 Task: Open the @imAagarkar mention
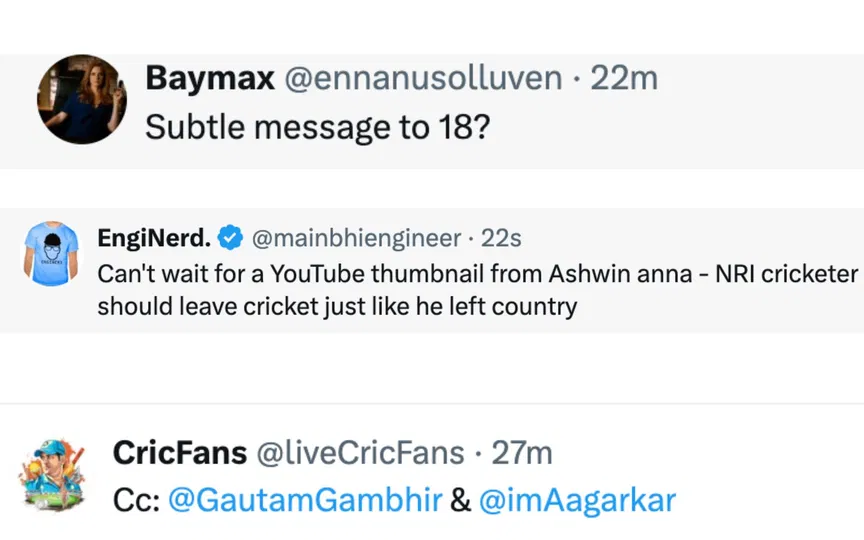coord(578,500)
